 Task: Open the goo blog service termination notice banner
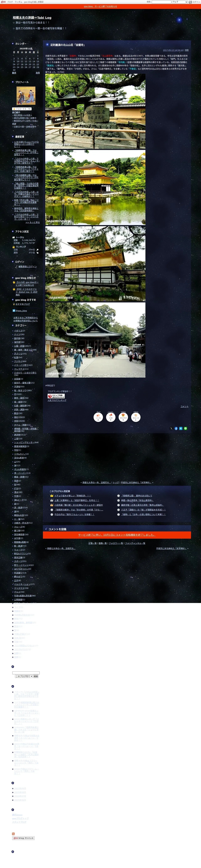click(100, 6)
